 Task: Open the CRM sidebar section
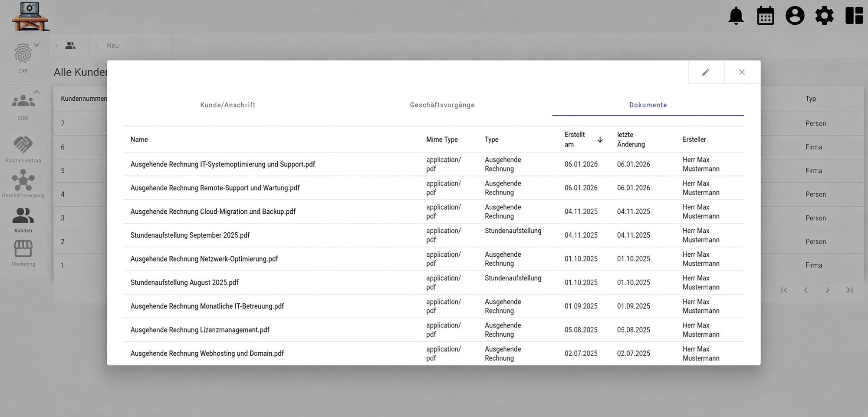point(23,107)
